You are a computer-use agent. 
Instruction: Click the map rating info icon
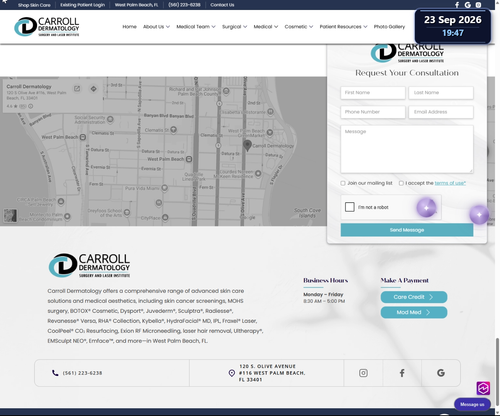click(31, 106)
